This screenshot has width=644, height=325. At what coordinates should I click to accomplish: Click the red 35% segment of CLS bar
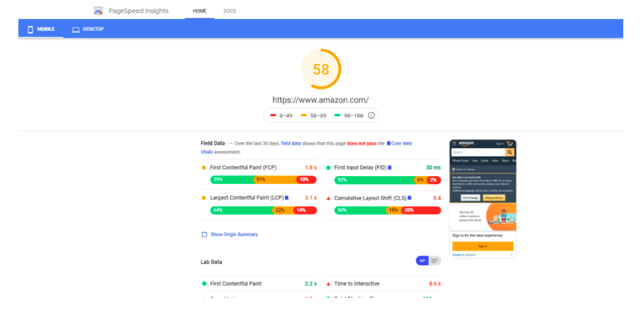(x=421, y=211)
